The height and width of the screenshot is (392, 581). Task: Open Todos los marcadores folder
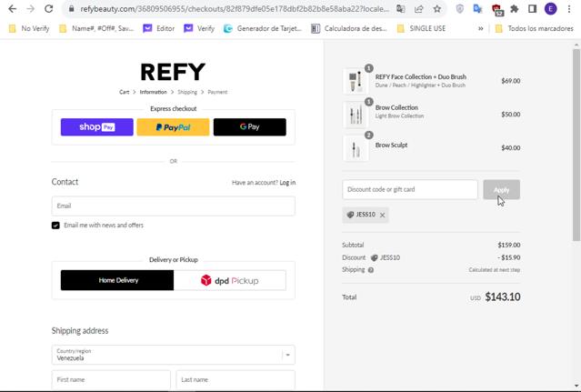click(535, 28)
